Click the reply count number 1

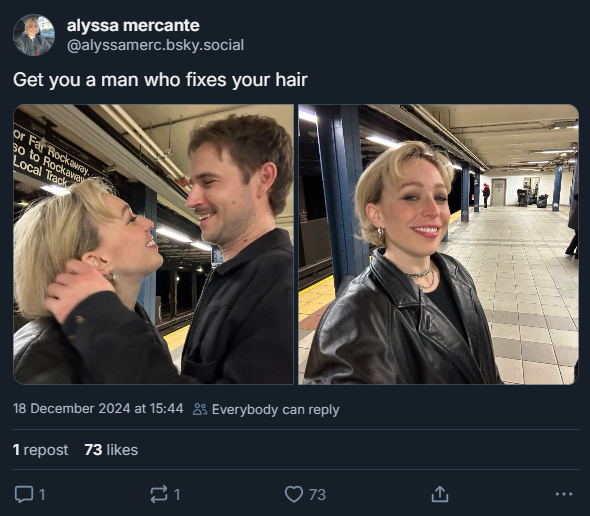pyautogui.click(x=42, y=495)
